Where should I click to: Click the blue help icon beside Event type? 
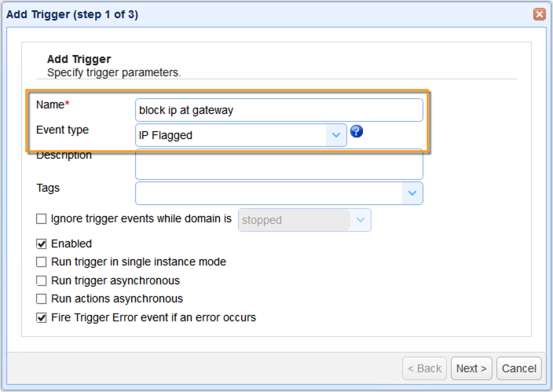357,132
